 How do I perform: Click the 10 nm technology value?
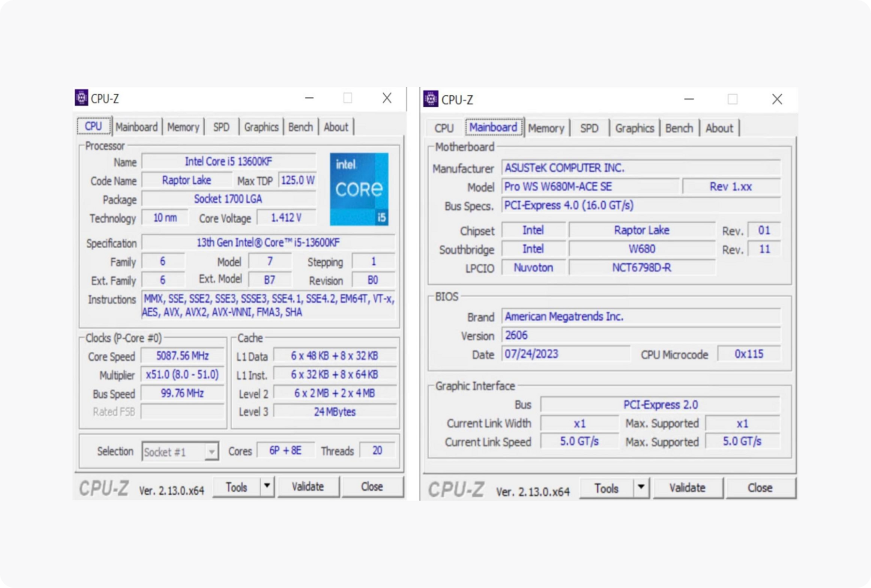click(x=165, y=218)
